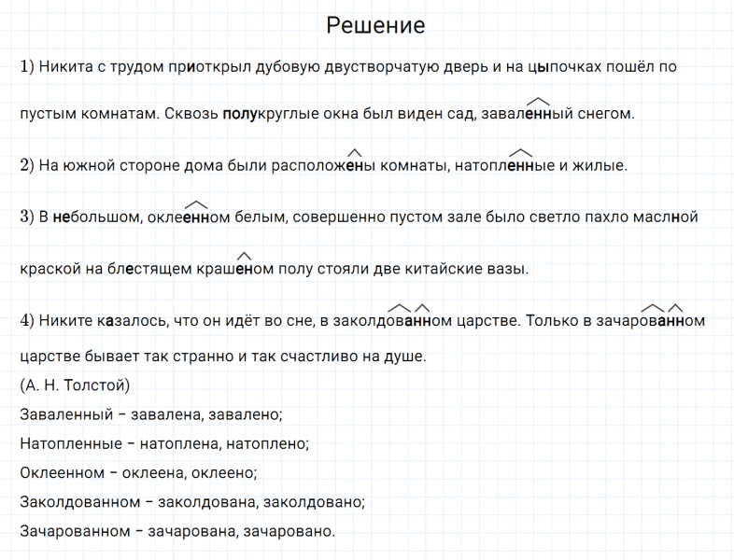
Task: Select the word "приоткрыл" in sentence one
Action: pos(202,67)
